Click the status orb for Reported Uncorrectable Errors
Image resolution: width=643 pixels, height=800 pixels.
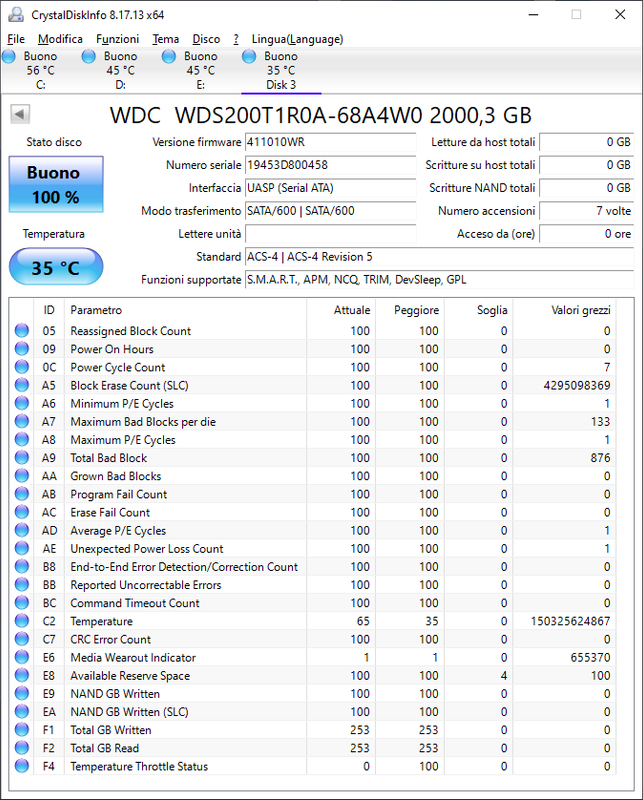(x=22, y=585)
